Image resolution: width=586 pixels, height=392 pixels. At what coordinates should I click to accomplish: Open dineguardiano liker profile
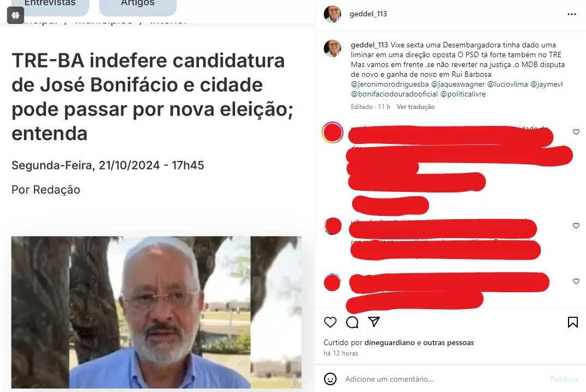(389, 342)
